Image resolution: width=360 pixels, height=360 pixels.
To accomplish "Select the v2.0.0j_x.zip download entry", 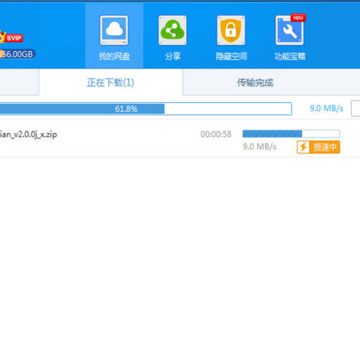I will [180, 139].
